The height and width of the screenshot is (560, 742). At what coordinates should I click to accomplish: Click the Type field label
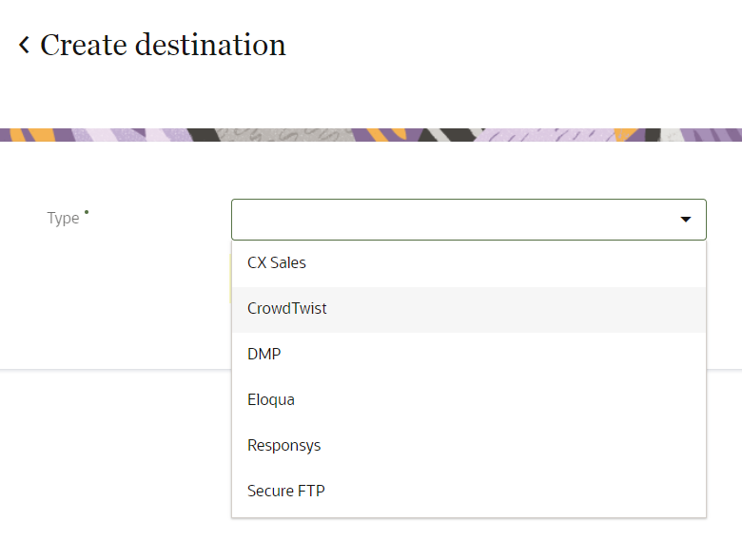(63, 219)
